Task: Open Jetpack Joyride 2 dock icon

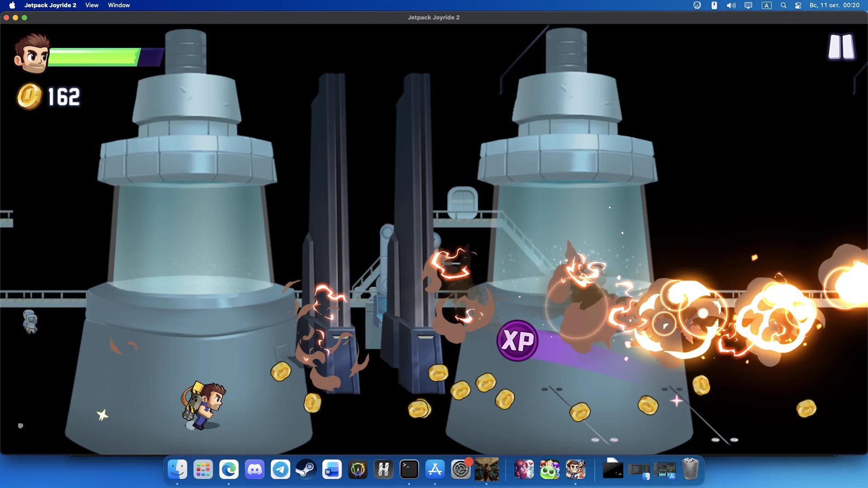Action: (x=576, y=469)
